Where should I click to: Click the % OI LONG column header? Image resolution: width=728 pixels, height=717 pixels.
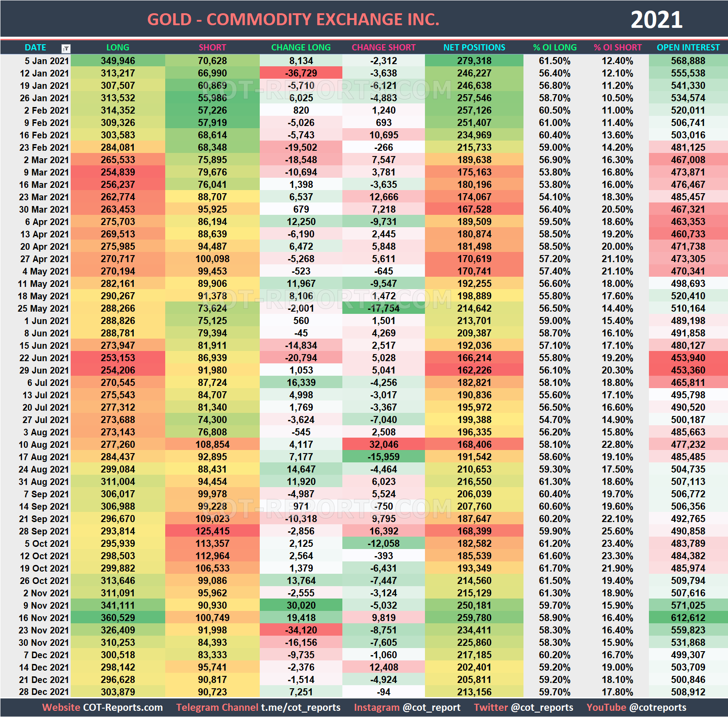click(x=554, y=47)
